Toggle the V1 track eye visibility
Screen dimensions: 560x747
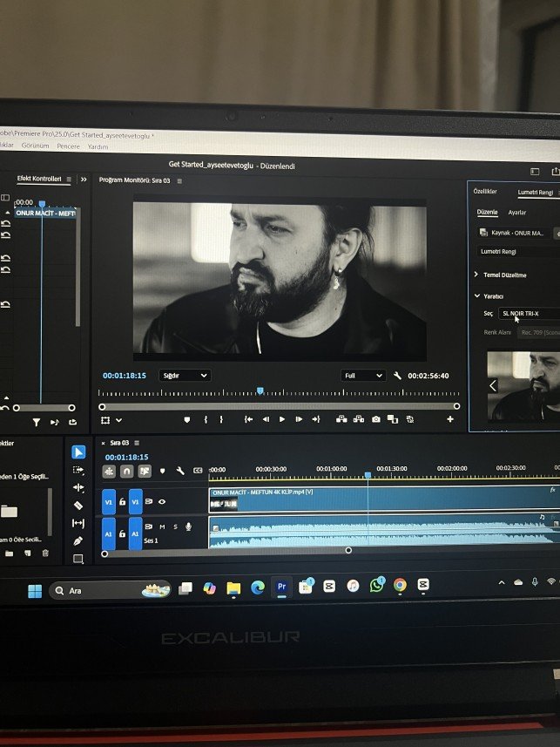click(x=162, y=501)
